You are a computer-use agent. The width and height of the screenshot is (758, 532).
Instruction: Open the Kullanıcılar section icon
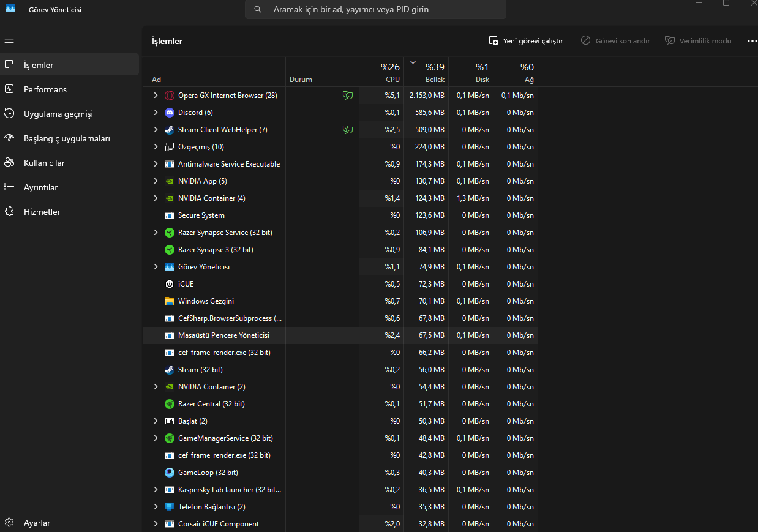pyautogui.click(x=9, y=162)
